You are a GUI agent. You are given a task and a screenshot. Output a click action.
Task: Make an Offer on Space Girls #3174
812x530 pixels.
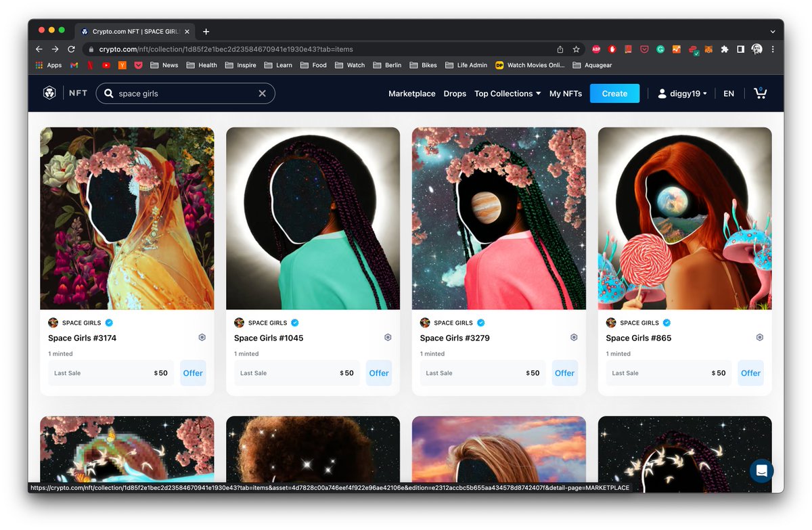pos(193,373)
